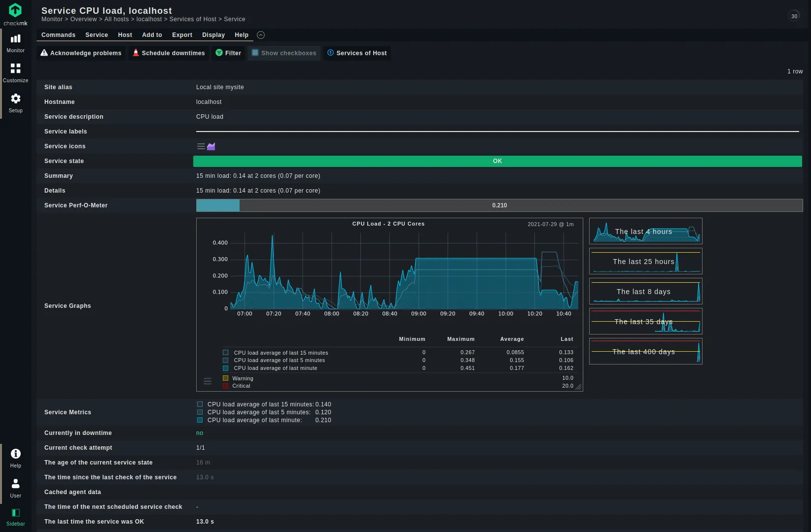Viewport: 811px width, 532px height.
Task: Select The last 25 hours graph thumbnail
Action: click(x=645, y=261)
